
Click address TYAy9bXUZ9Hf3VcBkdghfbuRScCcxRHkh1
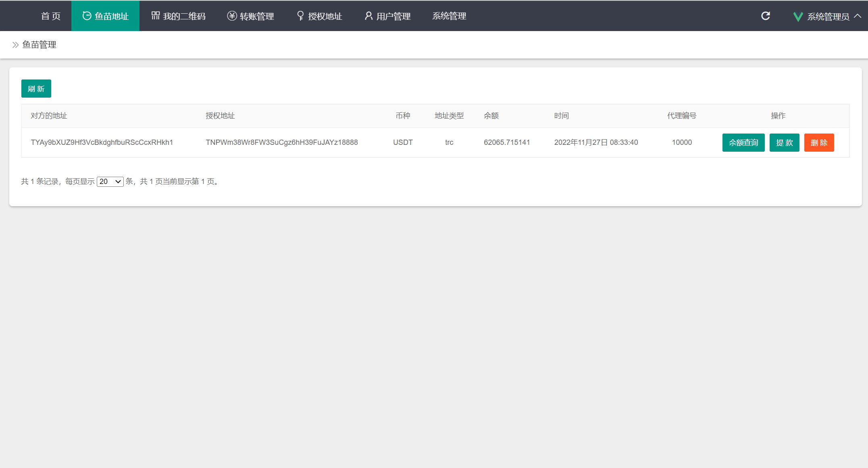(102, 142)
